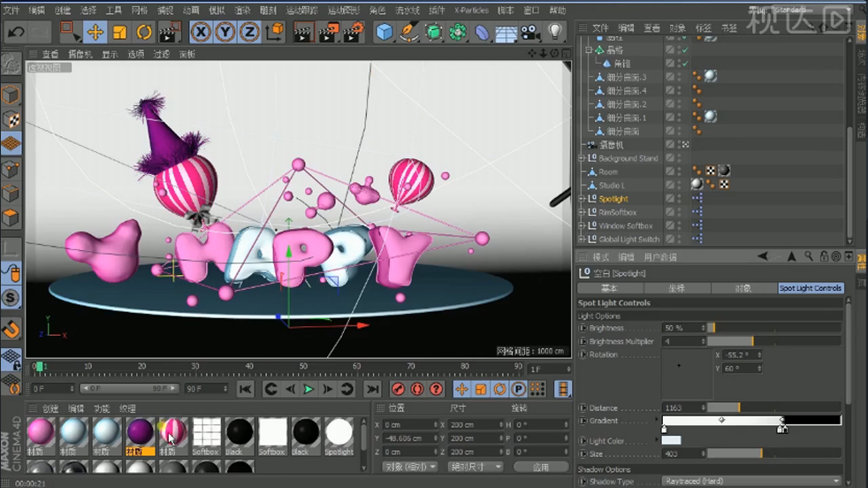
Task: Toggle layer checkbox for Spotlight object
Action: point(670,199)
